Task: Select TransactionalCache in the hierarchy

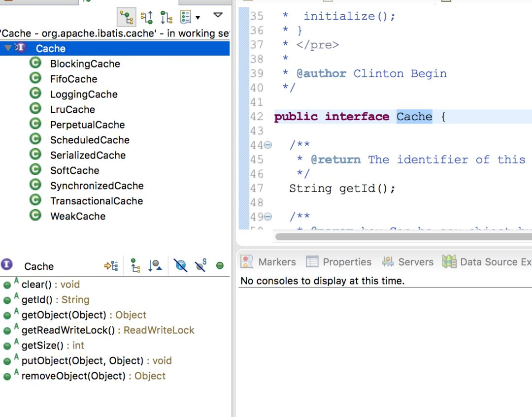Action: 97,201
